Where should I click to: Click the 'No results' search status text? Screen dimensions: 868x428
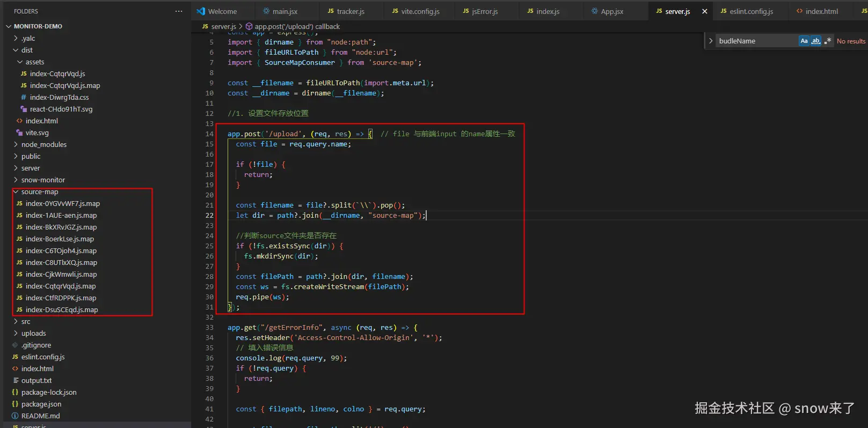[851, 41]
